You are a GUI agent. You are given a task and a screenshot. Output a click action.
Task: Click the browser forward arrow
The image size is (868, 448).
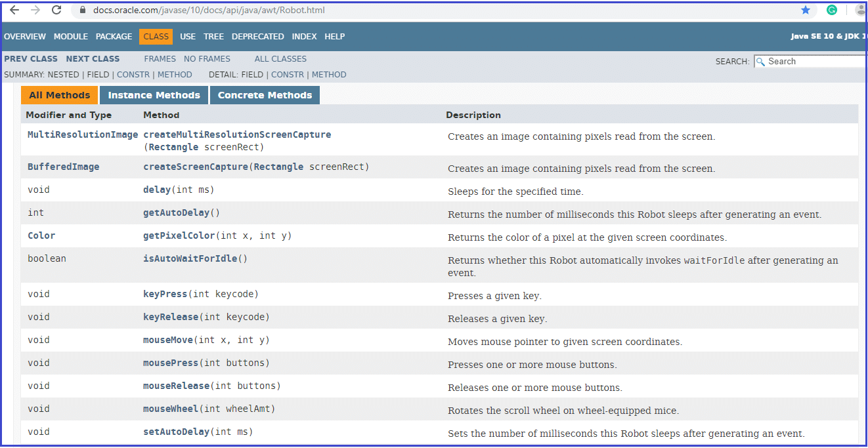point(34,10)
